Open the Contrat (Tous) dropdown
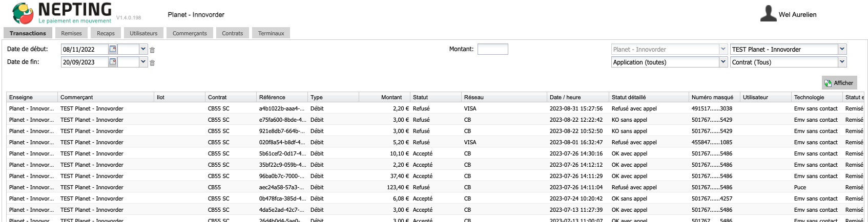Image resolution: width=868 pixels, height=222 pixels. pos(842,62)
